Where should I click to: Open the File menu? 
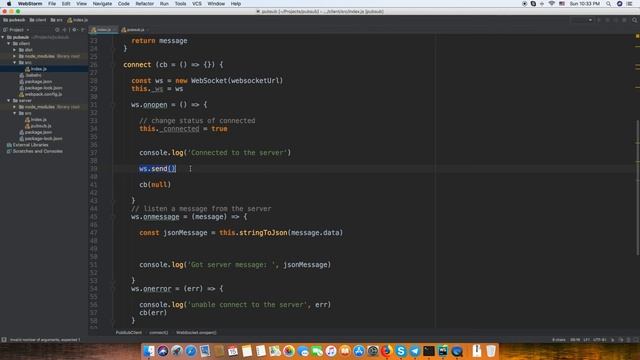pos(52,4)
